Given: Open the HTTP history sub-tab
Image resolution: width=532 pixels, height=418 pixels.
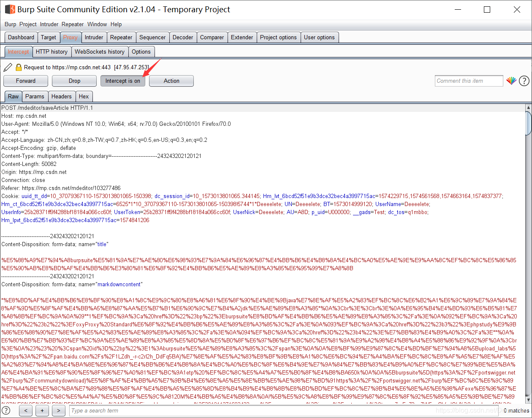Looking at the screenshot, I should (x=52, y=52).
